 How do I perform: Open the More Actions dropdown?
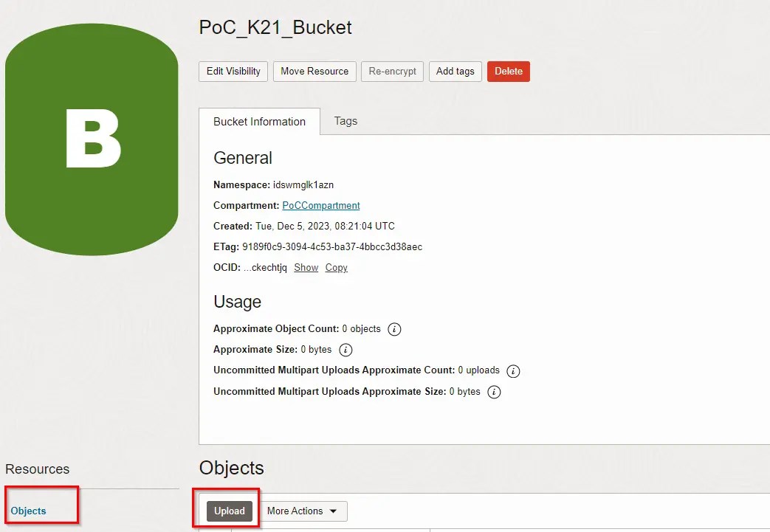coord(298,511)
